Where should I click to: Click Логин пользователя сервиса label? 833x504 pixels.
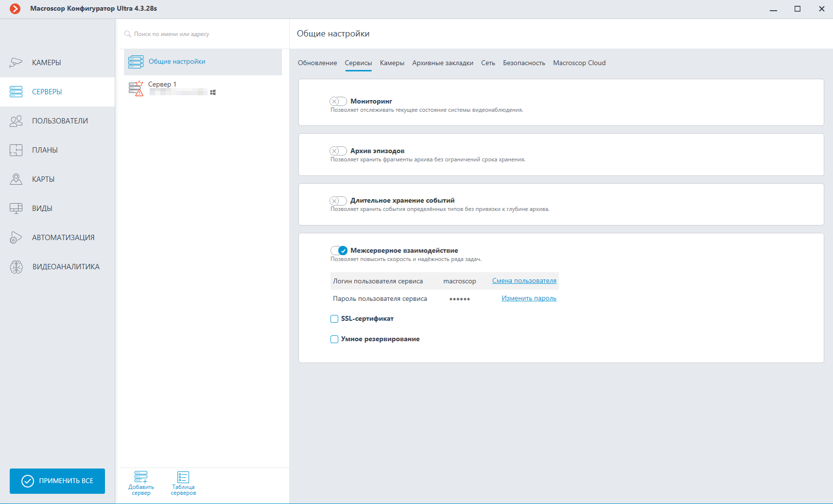378,281
